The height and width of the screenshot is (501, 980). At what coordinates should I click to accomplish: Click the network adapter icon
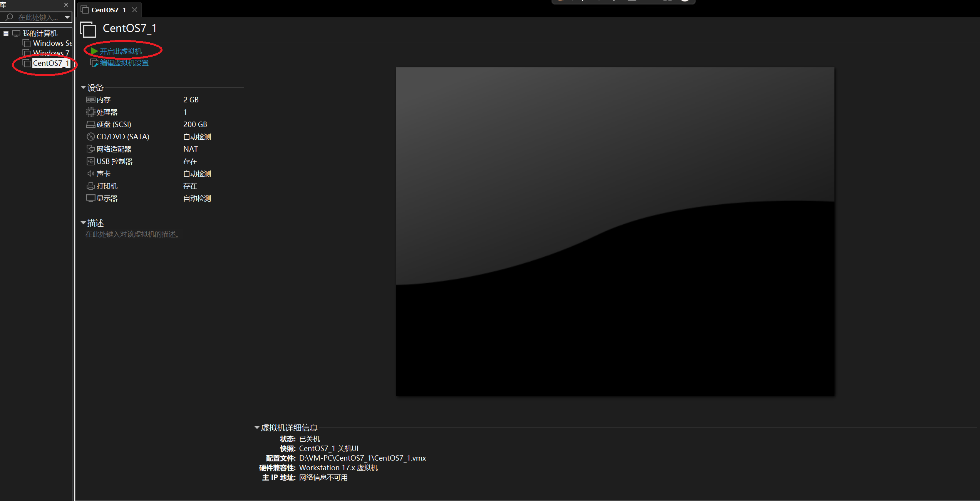[90, 149]
